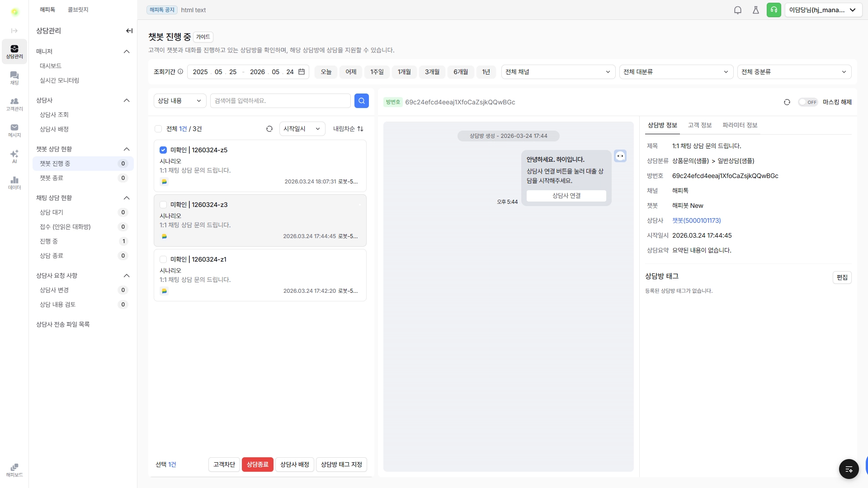Open the 고객관리 rail icon
This screenshot has height=488, width=868.
pyautogui.click(x=14, y=104)
